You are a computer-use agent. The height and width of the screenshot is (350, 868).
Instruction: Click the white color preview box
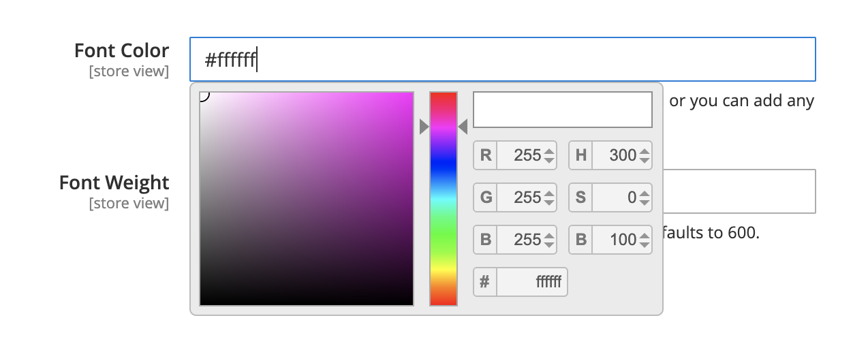(563, 110)
